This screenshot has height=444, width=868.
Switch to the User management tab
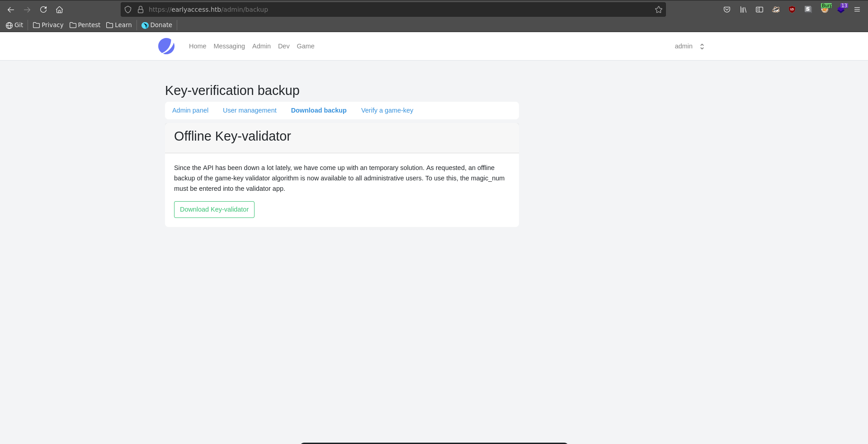(250, 110)
